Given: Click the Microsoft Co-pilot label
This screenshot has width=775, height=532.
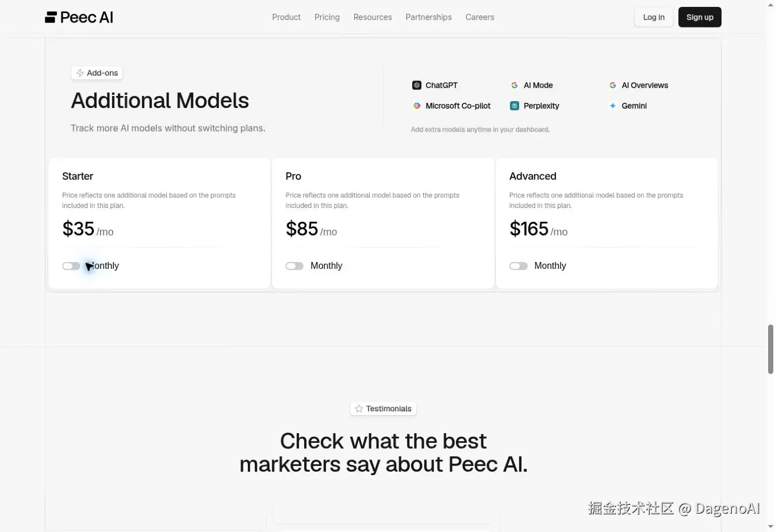Looking at the screenshot, I should tap(458, 106).
